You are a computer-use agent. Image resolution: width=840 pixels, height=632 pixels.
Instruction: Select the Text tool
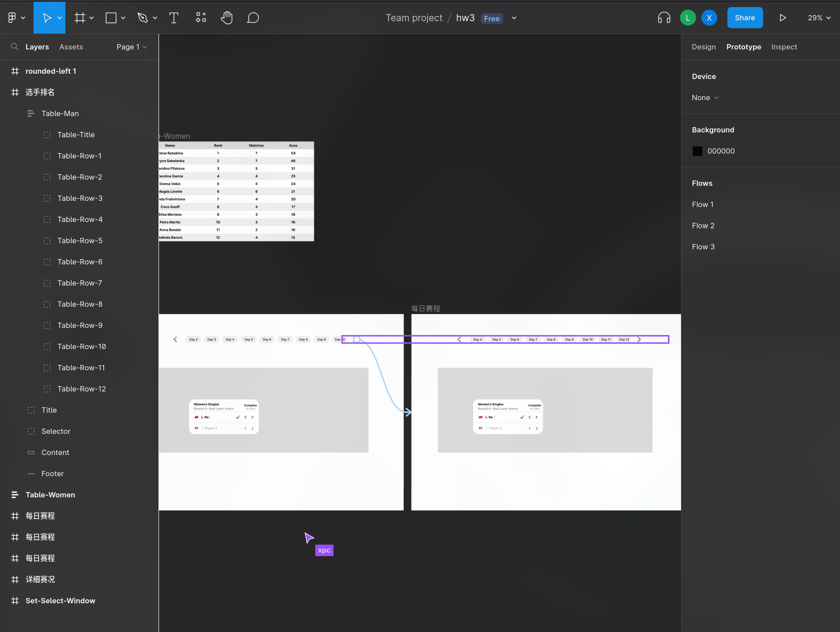point(174,18)
